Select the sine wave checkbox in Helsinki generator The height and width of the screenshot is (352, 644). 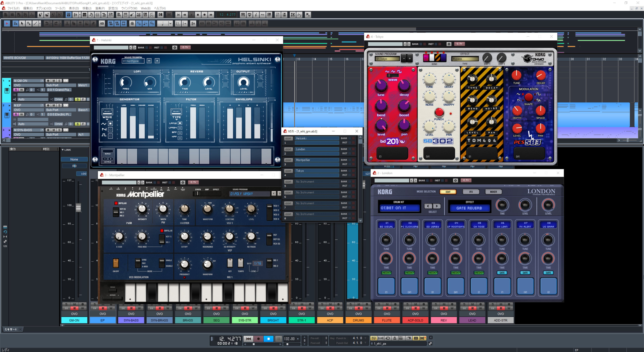click(x=110, y=123)
